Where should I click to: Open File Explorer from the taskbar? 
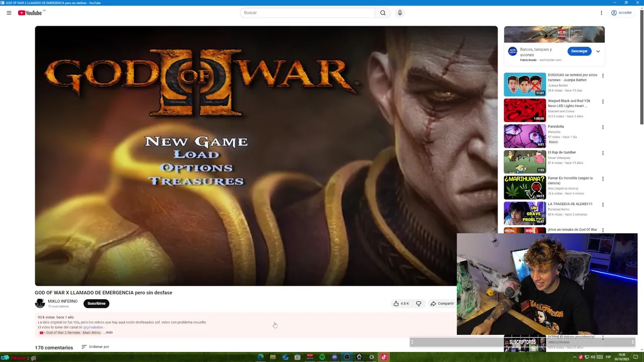pos(273,357)
